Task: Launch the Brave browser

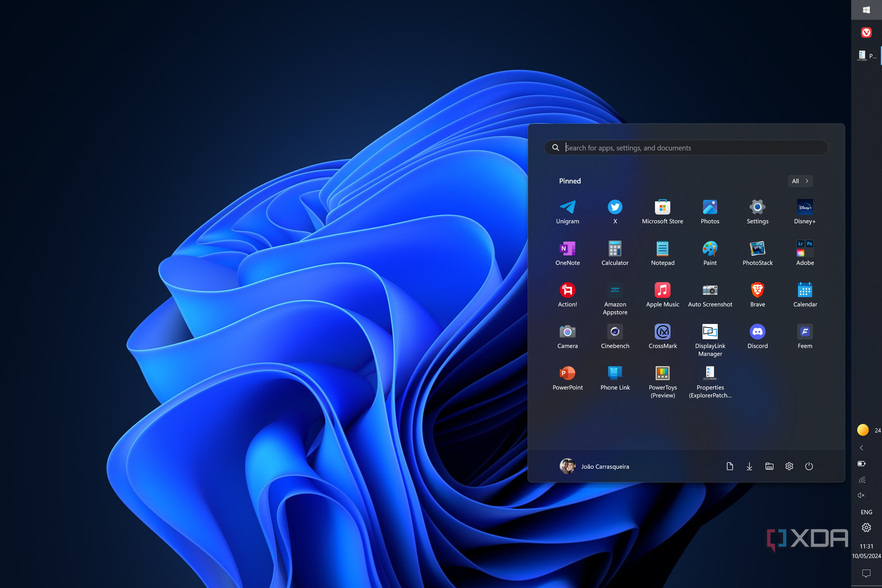Action: pyautogui.click(x=757, y=294)
